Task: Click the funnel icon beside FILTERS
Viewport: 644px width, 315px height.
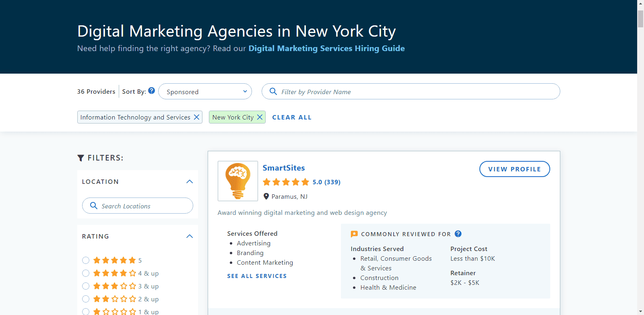Action: click(x=81, y=158)
